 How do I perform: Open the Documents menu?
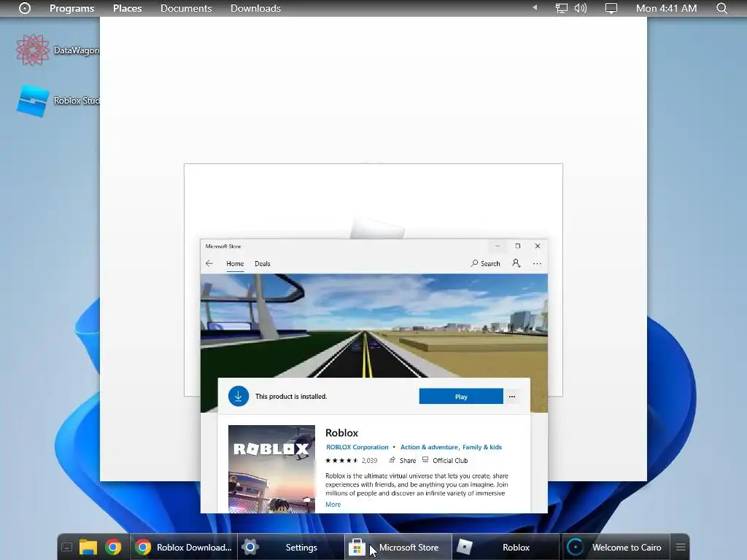[x=186, y=8]
